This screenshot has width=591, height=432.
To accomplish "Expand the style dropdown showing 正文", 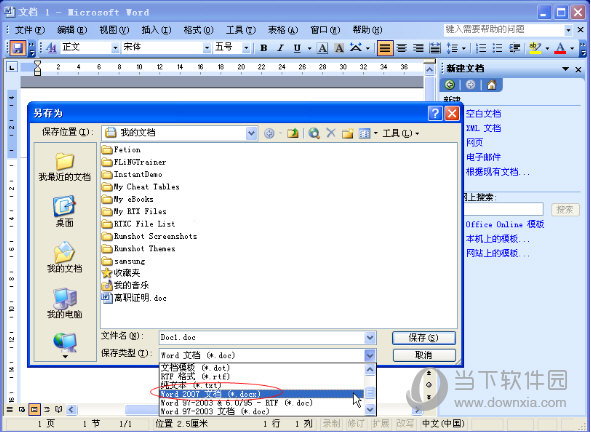I will click(x=115, y=48).
